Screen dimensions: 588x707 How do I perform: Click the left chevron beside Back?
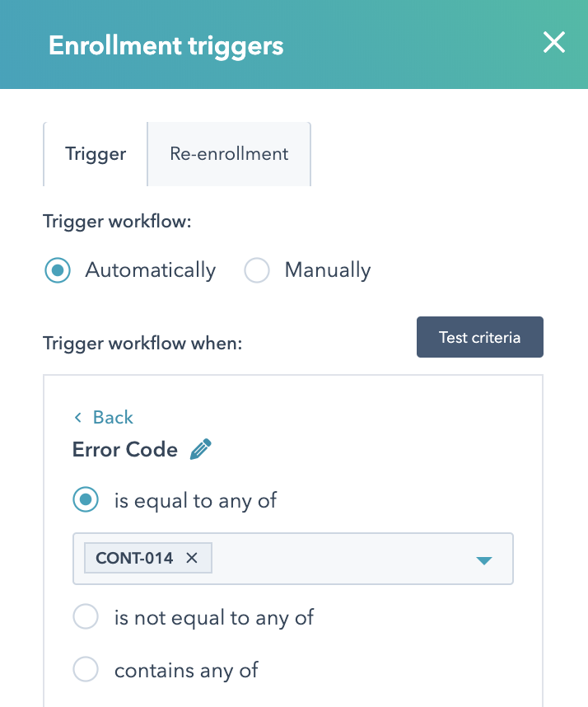[x=78, y=418]
